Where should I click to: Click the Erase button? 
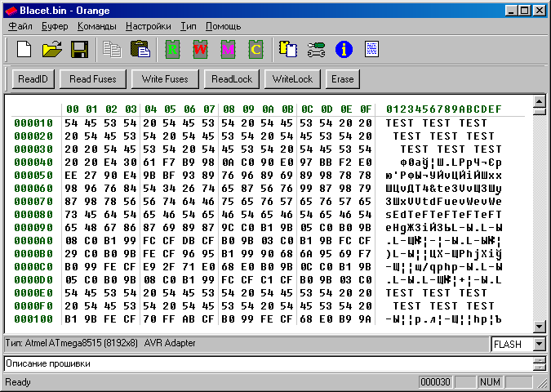pyautogui.click(x=343, y=79)
